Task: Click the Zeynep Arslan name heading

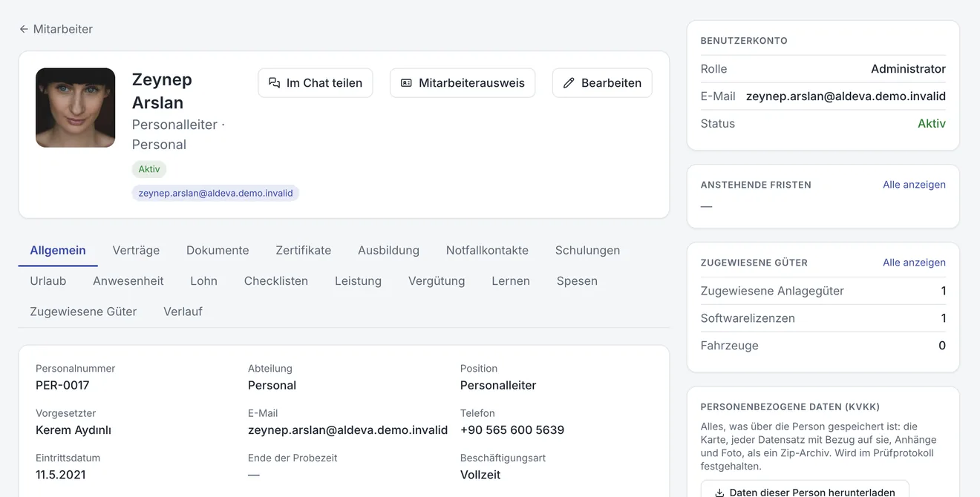Action: click(162, 91)
